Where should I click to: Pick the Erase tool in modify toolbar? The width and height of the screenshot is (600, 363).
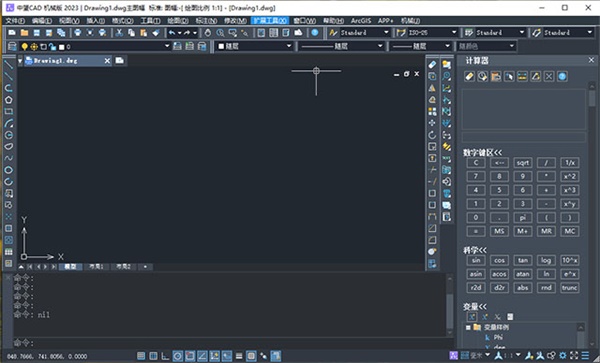tap(432, 65)
